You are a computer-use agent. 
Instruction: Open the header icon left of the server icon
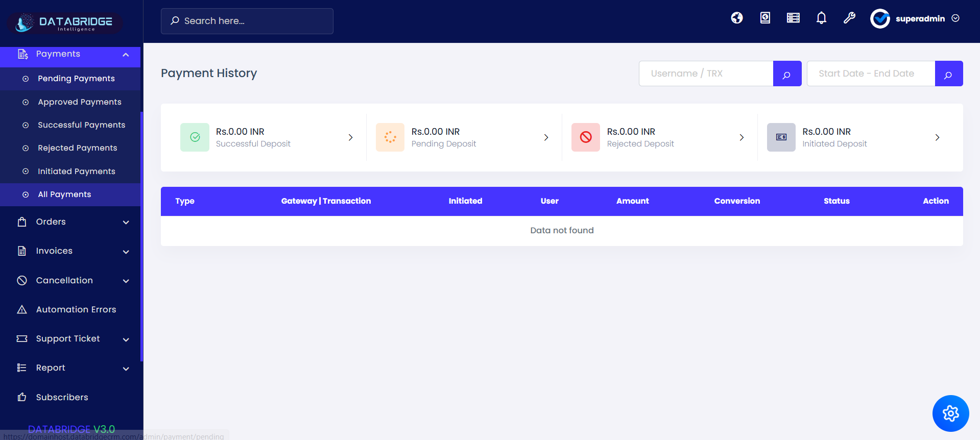[765, 18]
